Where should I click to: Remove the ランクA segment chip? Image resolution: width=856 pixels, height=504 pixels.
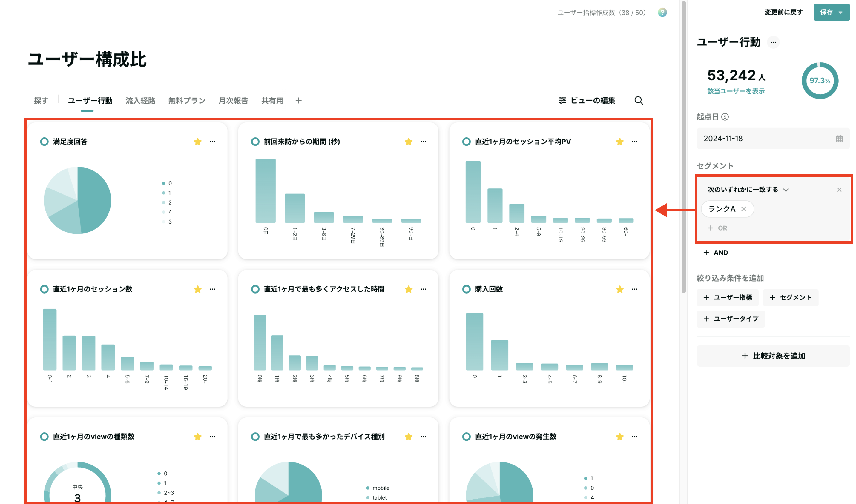pyautogui.click(x=744, y=209)
